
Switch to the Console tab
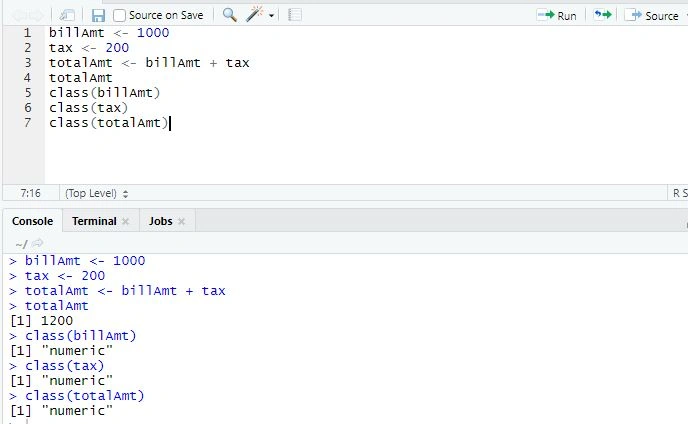coord(32,221)
